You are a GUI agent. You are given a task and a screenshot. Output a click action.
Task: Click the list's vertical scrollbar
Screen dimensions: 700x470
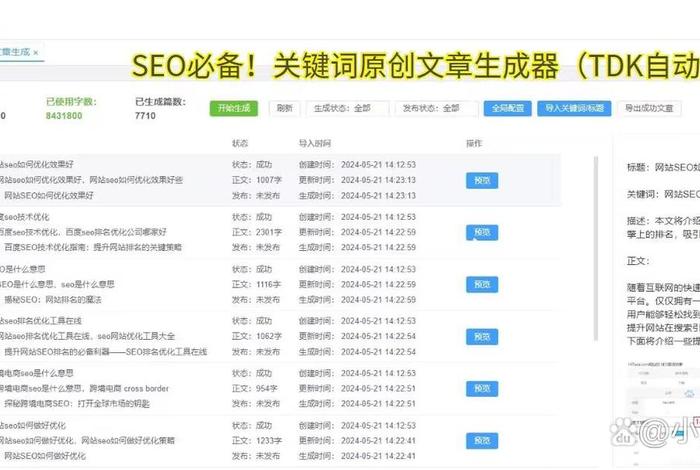tap(596, 248)
